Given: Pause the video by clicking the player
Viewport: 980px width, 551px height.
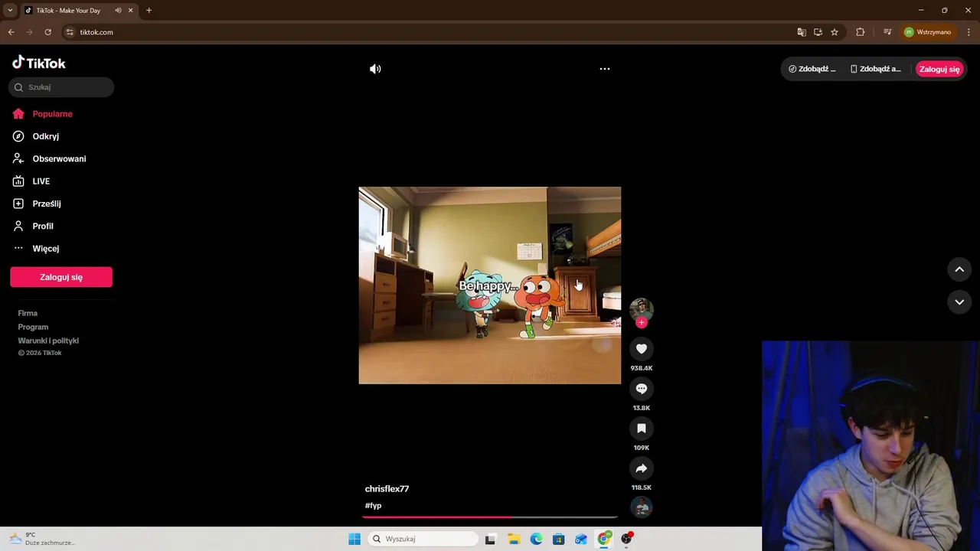Looking at the screenshot, I should [x=490, y=285].
